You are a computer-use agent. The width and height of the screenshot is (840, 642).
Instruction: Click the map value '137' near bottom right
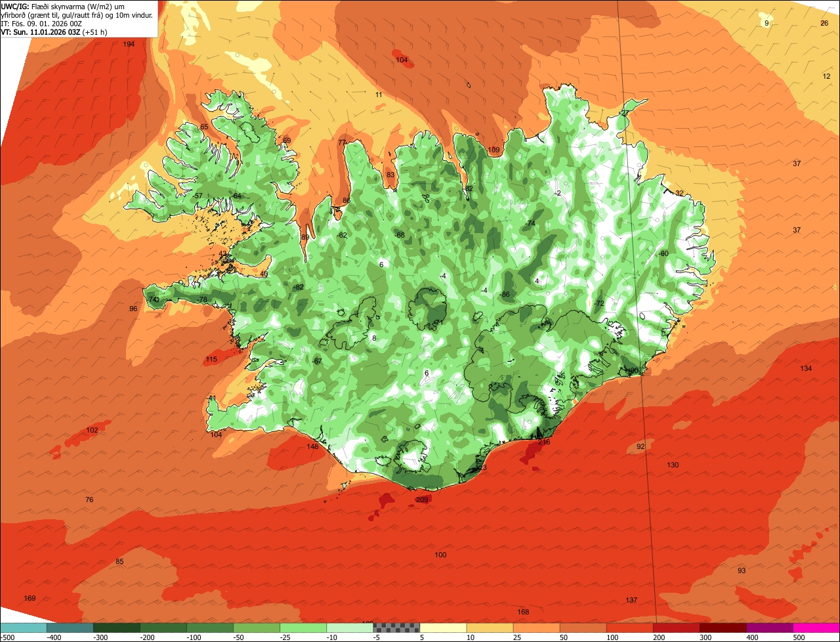click(x=631, y=600)
